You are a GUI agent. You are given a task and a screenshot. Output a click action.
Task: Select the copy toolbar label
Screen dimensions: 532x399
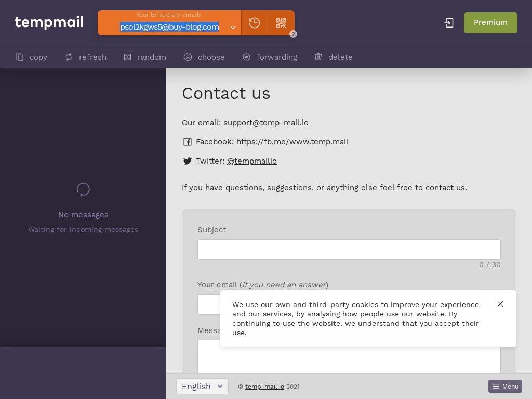(x=38, y=57)
